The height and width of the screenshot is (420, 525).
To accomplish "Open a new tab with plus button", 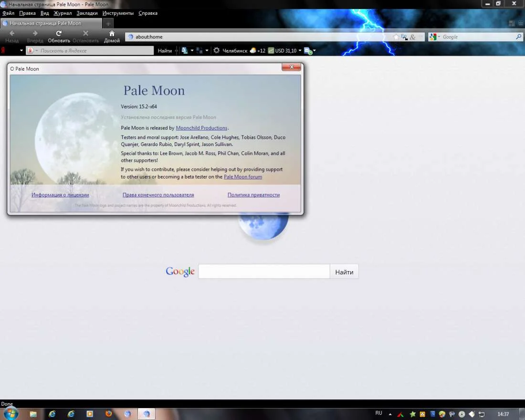I will pyautogui.click(x=108, y=24).
